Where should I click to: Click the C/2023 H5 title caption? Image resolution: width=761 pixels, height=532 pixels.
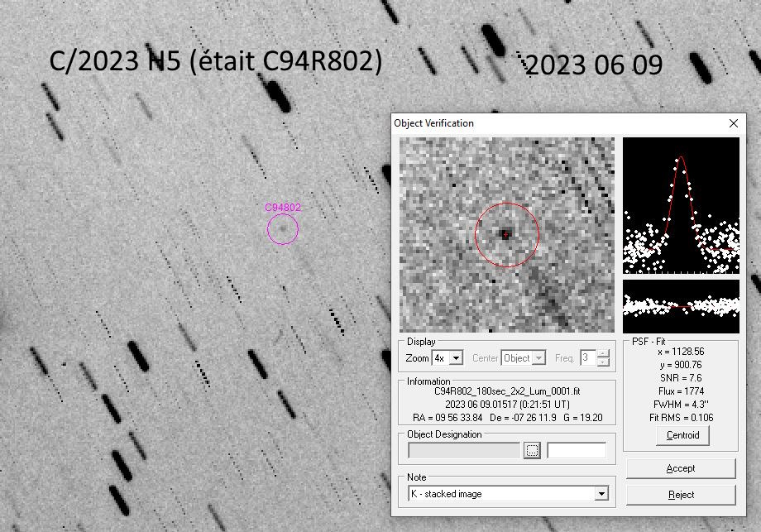[x=216, y=61]
